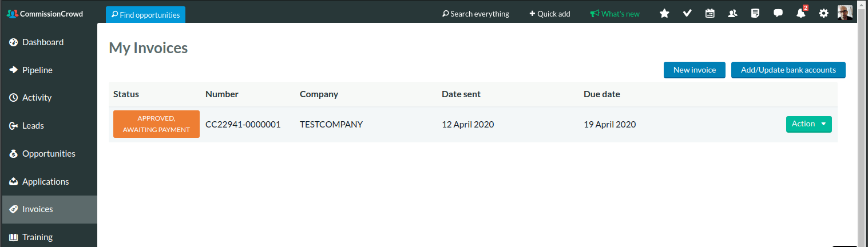Image resolution: width=868 pixels, height=247 pixels.
Task: Switch to the Find opportunities tab
Action: click(145, 15)
